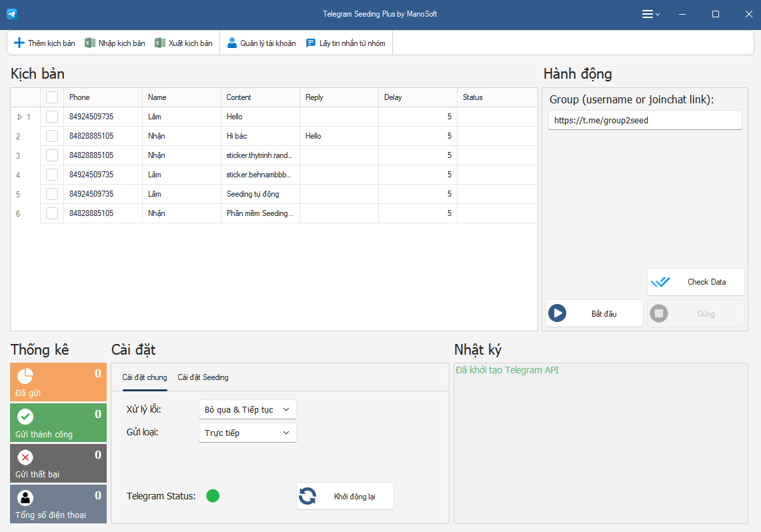Image resolution: width=761 pixels, height=532 pixels.
Task: Check the box for row 4 sticker.behnambbb
Action: [52, 175]
